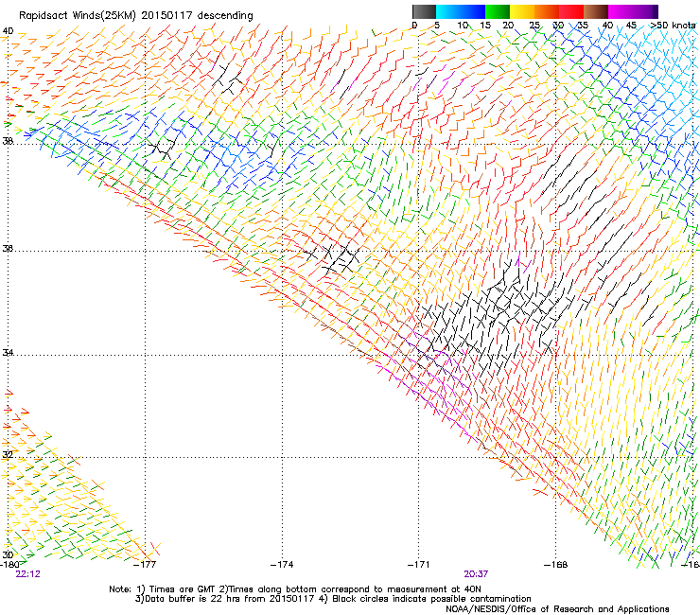Click the '45' legend scale label
Viewport: 700px width, 615px height.
631,25
